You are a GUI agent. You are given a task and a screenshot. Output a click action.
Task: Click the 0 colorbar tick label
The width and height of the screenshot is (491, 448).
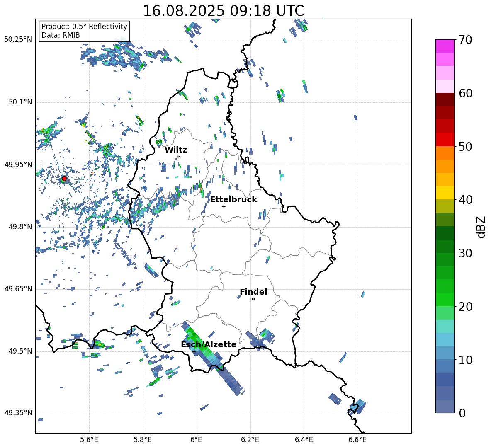[462, 413]
